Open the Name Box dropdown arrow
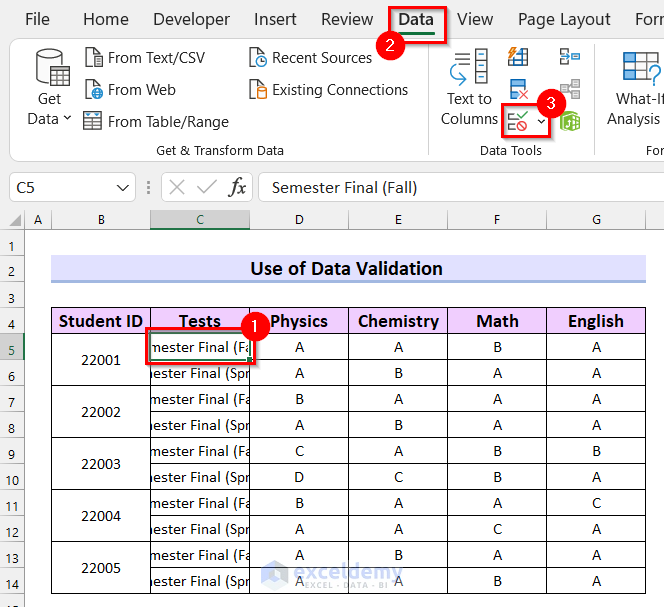This screenshot has width=664, height=607. [x=123, y=187]
